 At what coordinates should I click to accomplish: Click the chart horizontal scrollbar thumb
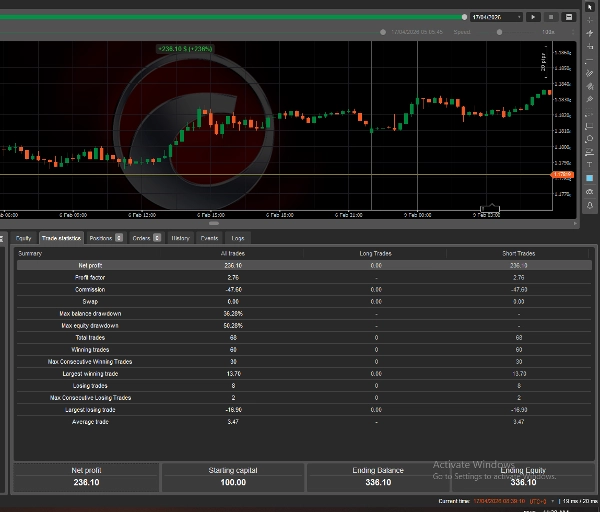(x=214, y=223)
